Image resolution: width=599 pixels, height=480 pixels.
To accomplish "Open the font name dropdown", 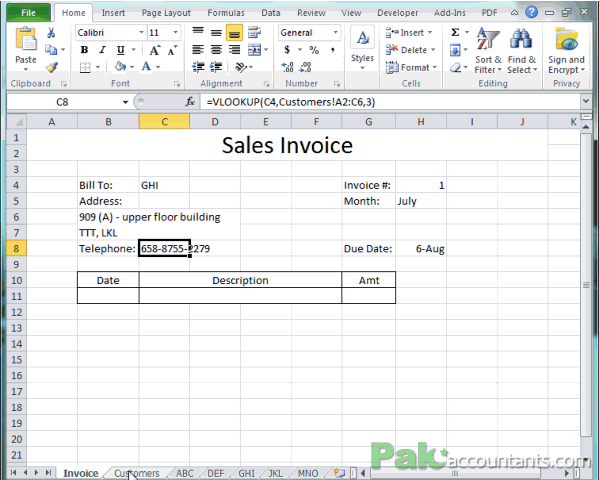I will [x=141, y=32].
